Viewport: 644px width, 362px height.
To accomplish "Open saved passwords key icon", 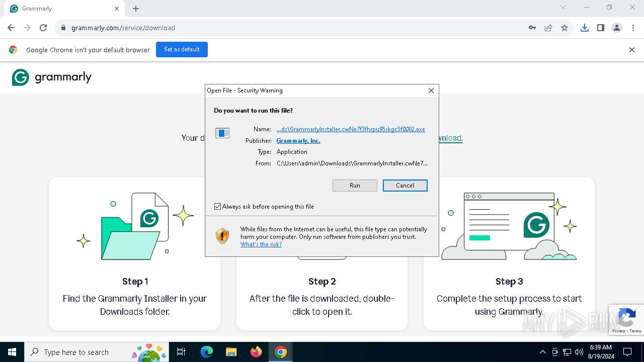I will [x=532, y=28].
